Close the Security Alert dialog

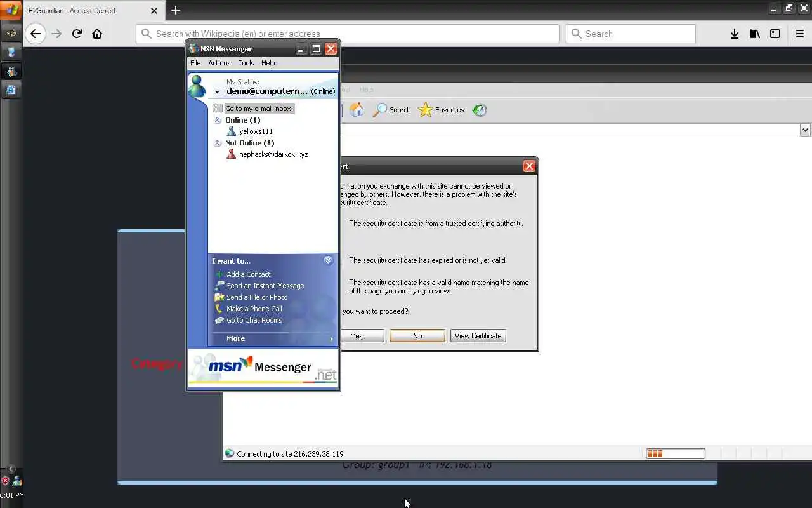click(x=529, y=166)
